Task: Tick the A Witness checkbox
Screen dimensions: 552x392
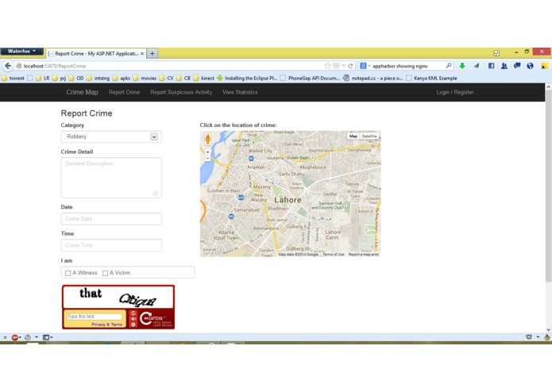Action: [x=68, y=273]
